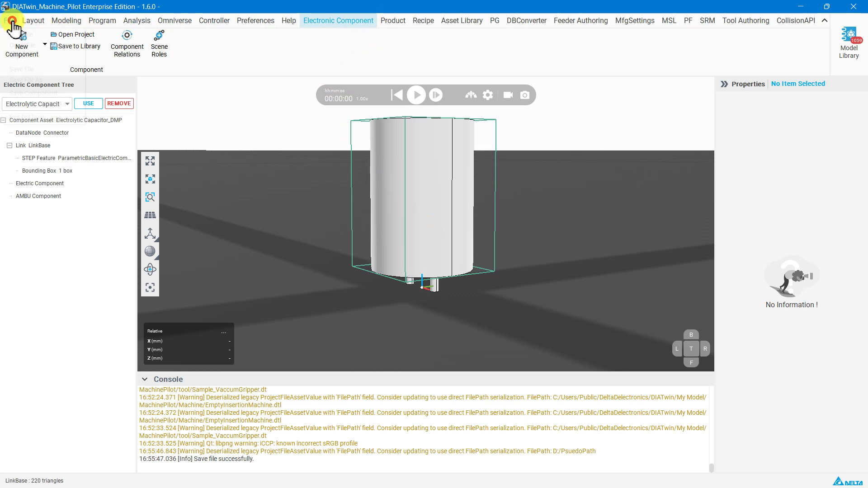Collapse the Link LinkBase tree node
Image resolution: width=868 pixels, height=488 pixels.
click(x=9, y=145)
